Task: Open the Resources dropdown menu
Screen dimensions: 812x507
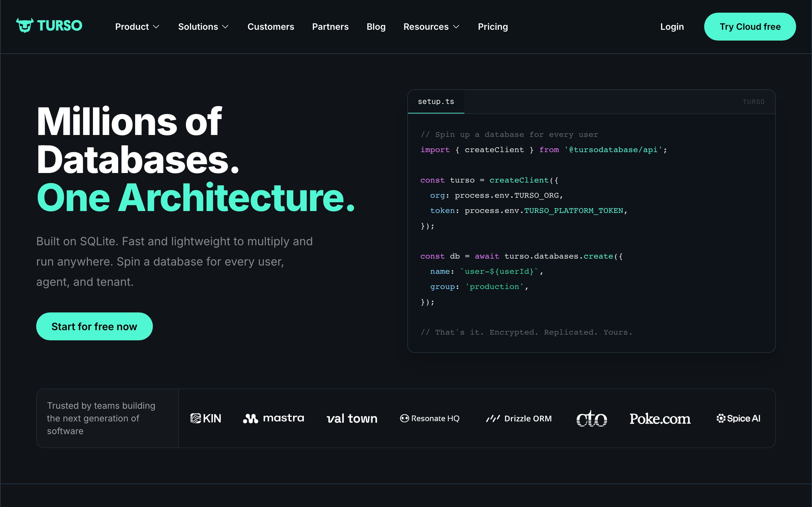Action: pos(431,27)
